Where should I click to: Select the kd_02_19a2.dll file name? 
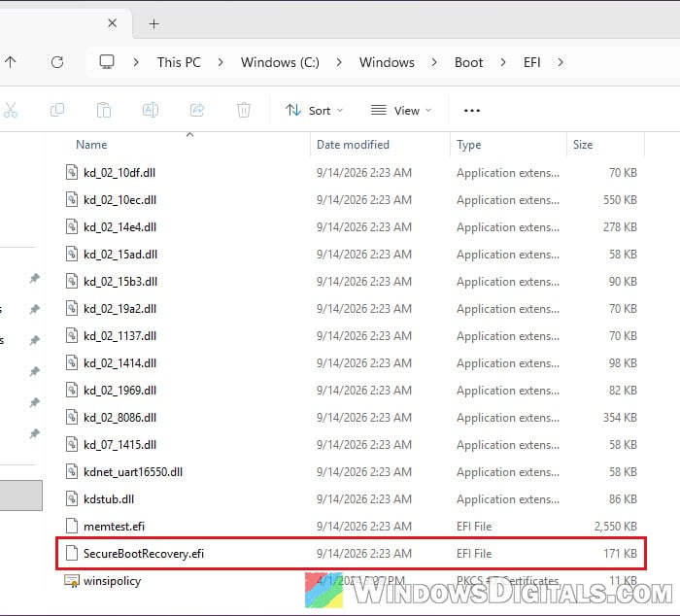tap(120, 308)
